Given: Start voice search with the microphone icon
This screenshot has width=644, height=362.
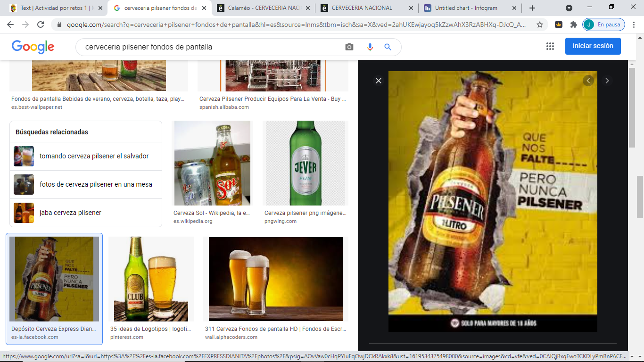Looking at the screenshot, I should (x=369, y=46).
